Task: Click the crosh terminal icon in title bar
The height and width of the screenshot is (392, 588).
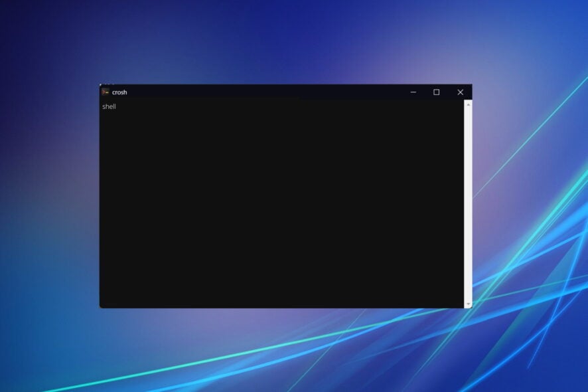Action: pos(106,92)
